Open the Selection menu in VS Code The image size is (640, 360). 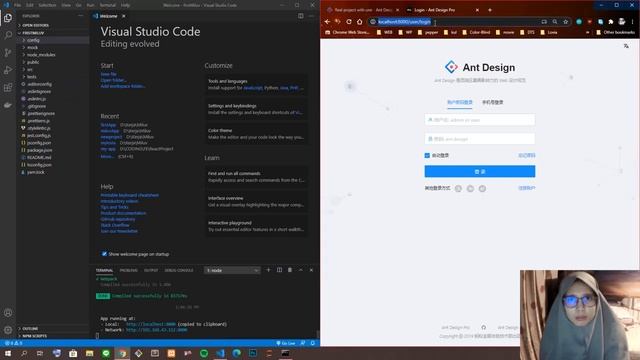47,5
